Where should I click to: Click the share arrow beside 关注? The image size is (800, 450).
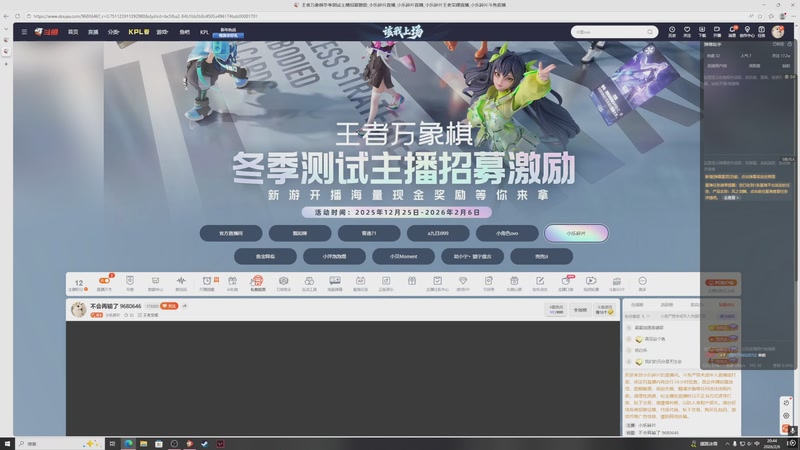pyautogui.click(x=185, y=306)
